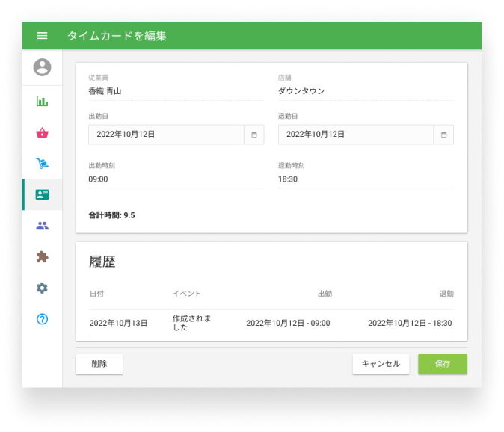Open the reports bar chart icon
Screen dimensions: 504x432
[x=42, y=102]
